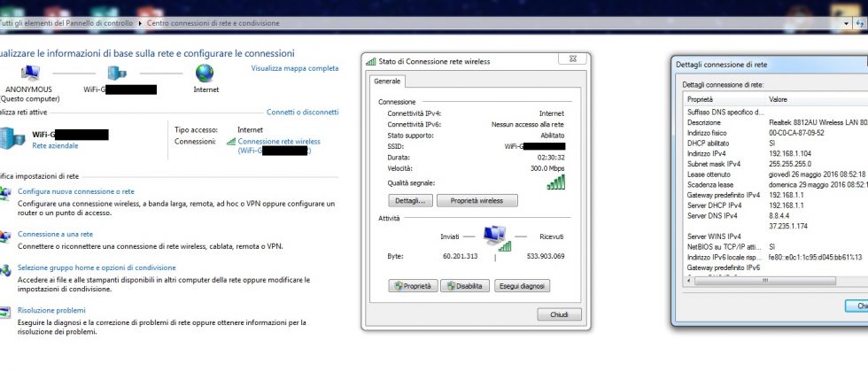Click Connetti o disconnetti link
This screenshot has height=372, width=868.
302,112
